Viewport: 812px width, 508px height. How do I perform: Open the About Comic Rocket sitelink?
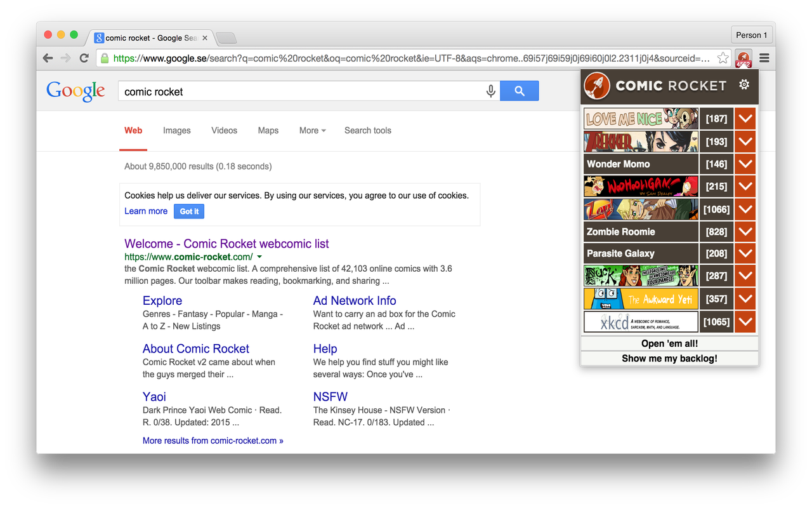(x=196, y=349)
